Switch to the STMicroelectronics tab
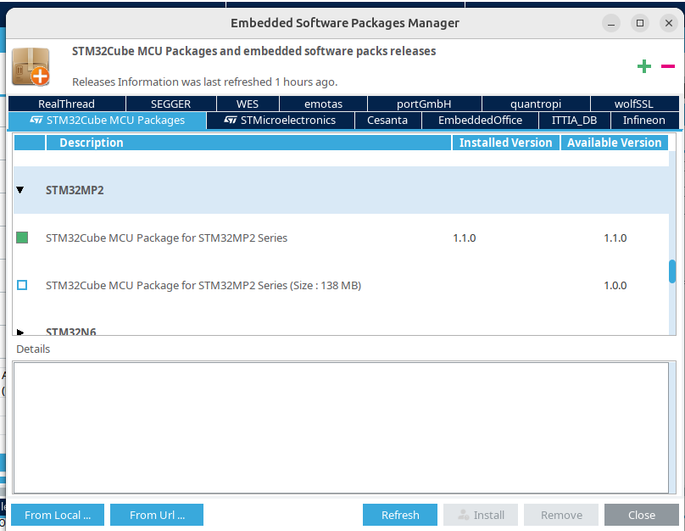 [x=280, y=120]
